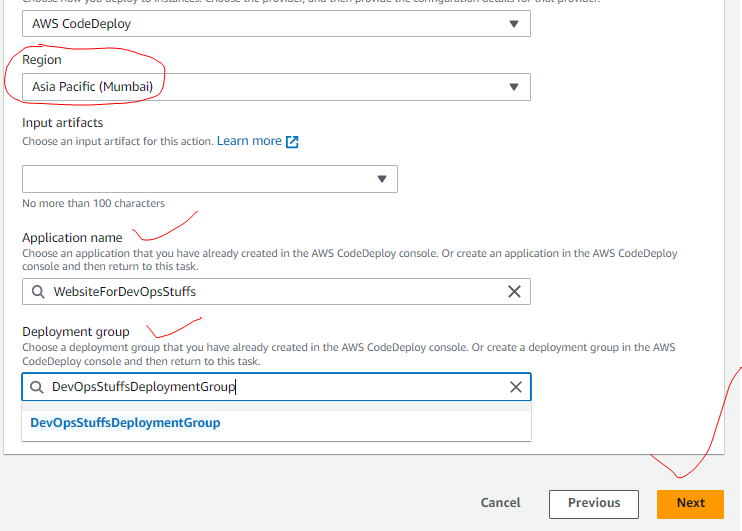The width and height of the screenshot is (742, 531).
Task: Click the Region field label
Action: [42, 60]
